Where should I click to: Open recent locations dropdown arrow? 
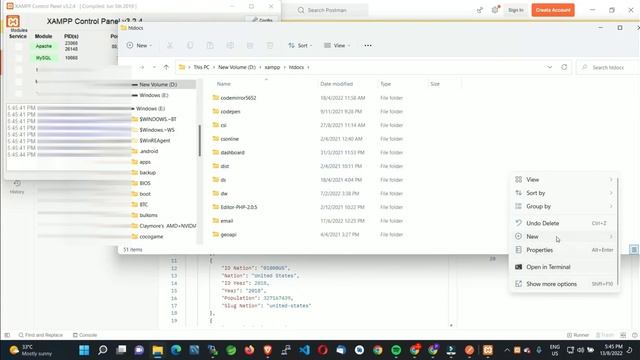154,67
